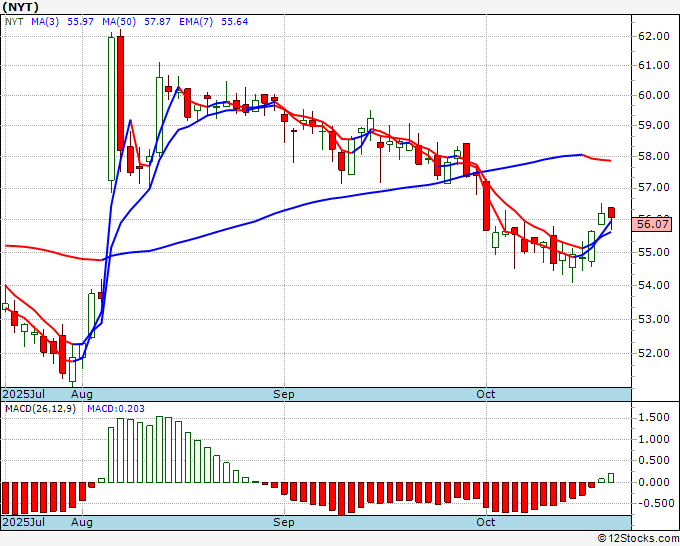Image resolution: width=680 pixels, height=546 pixels.
Task: Click the 2025Jul label on price chart axis
Action: point(24,394)
